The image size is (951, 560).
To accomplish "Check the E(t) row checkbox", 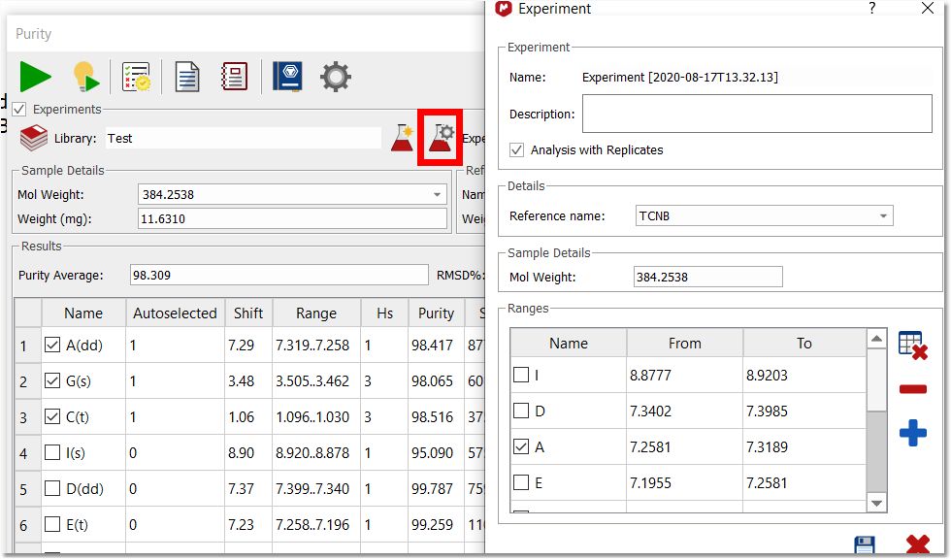I will [x=52, y=523].
